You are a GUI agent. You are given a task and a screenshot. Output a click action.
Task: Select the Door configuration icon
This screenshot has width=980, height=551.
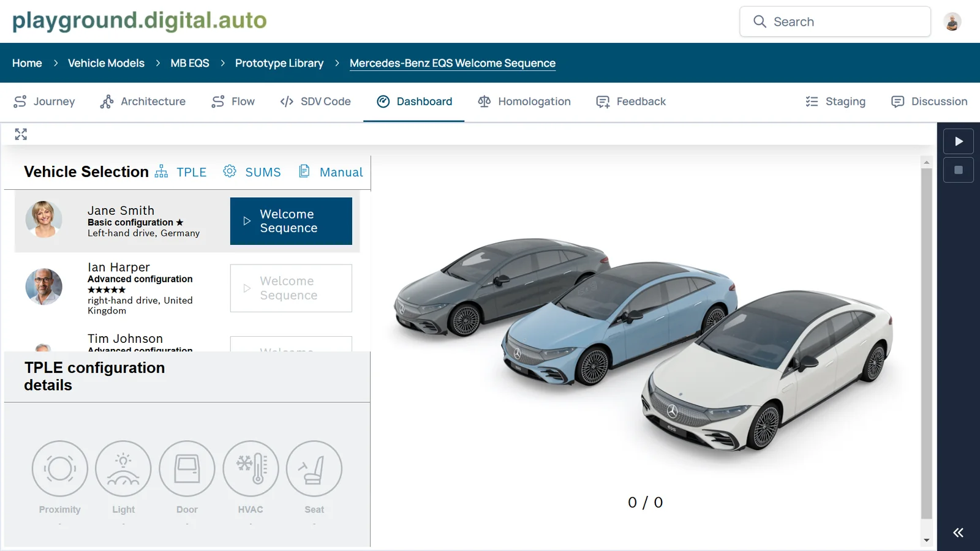tap(187, 468)
